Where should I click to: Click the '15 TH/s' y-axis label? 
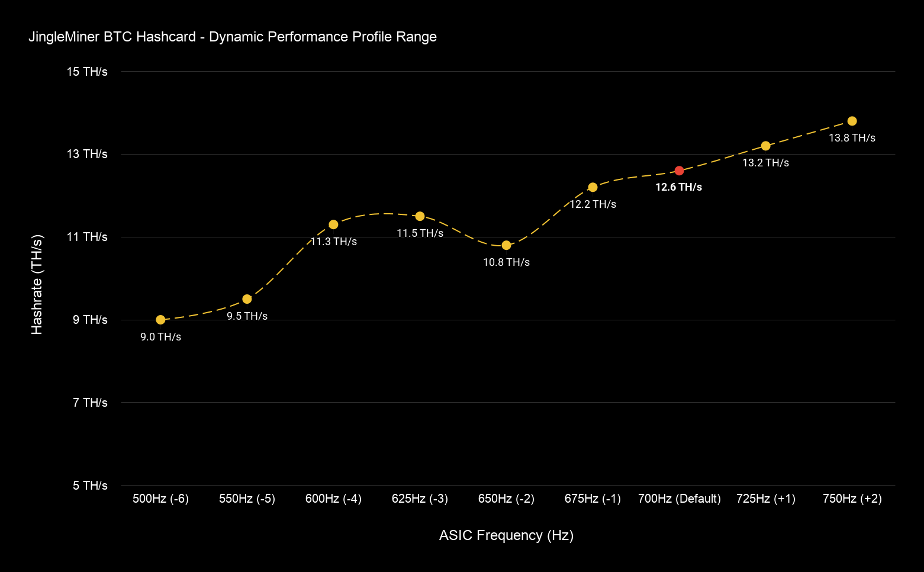87,72
